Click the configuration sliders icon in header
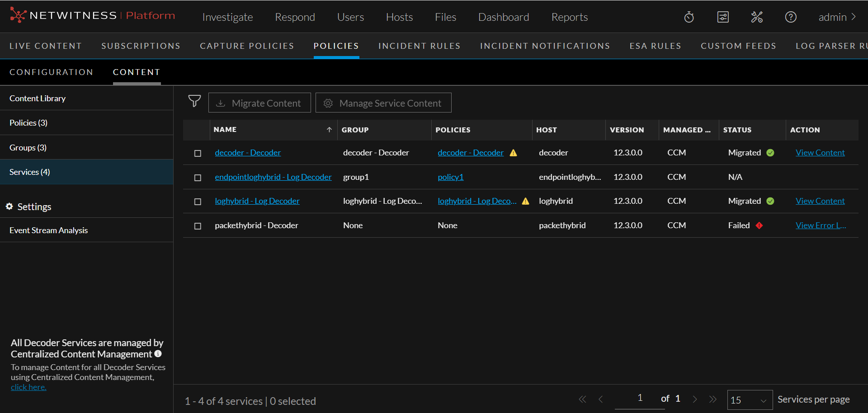 point(723,17)
